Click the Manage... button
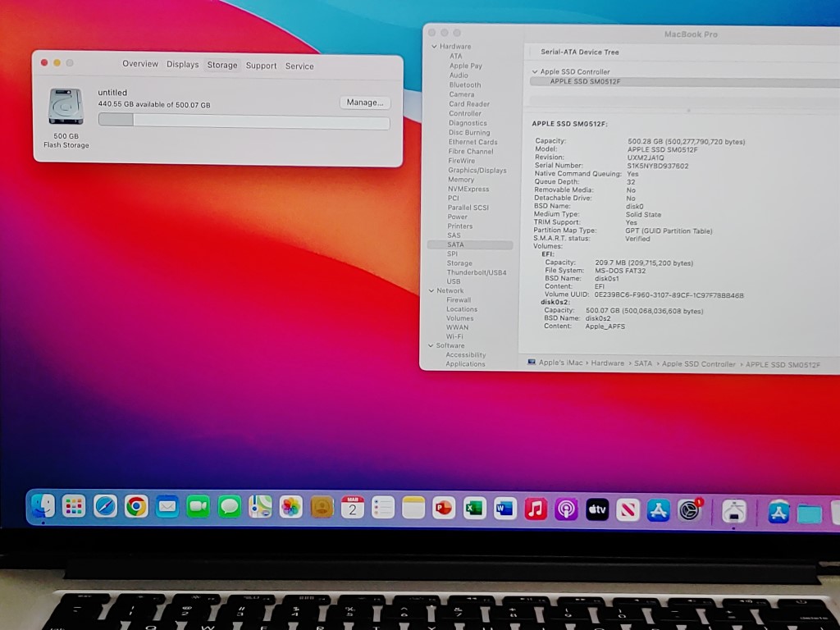 pyautogui.click(x=365, y=103)
